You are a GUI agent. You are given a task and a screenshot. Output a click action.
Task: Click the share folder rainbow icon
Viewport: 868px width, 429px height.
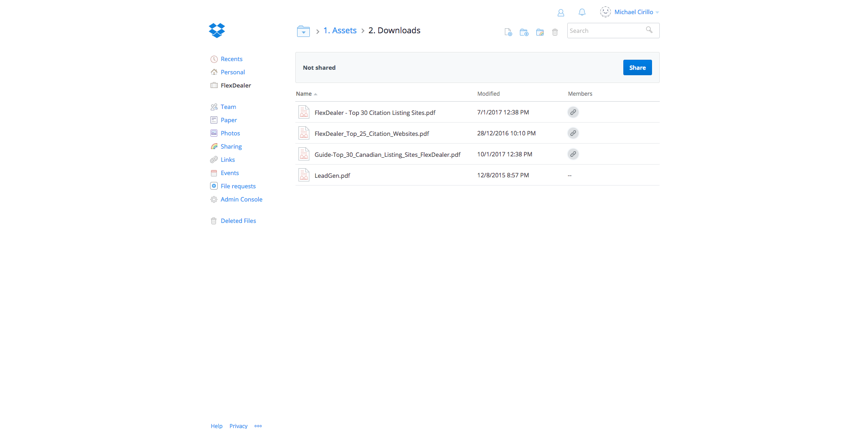pos(540,32)
